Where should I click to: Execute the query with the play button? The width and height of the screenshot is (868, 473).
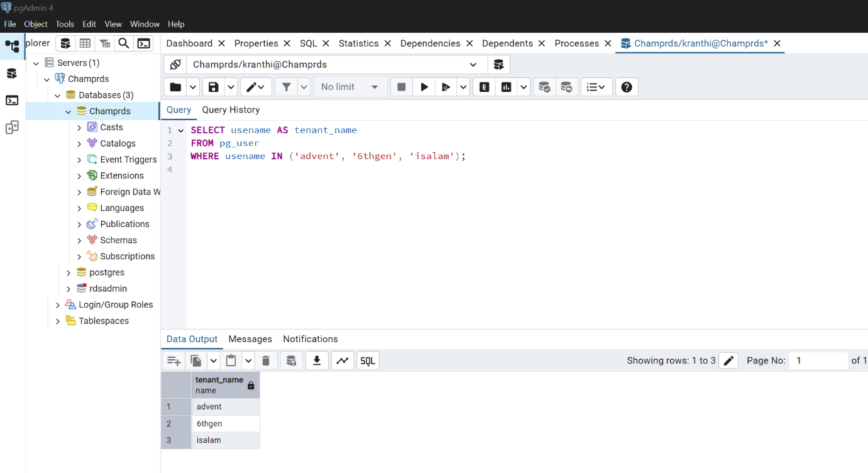point(424,87)
